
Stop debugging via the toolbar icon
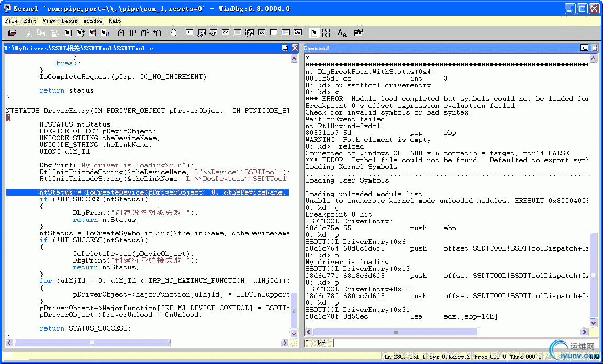(93, 32)
